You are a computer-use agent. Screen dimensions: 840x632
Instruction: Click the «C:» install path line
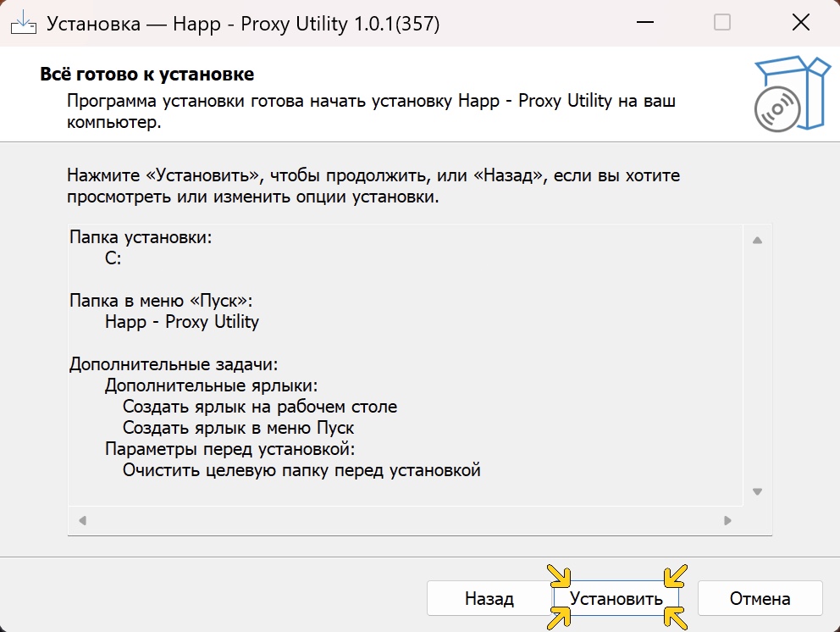pyautogui.click(x=113, y=259)
